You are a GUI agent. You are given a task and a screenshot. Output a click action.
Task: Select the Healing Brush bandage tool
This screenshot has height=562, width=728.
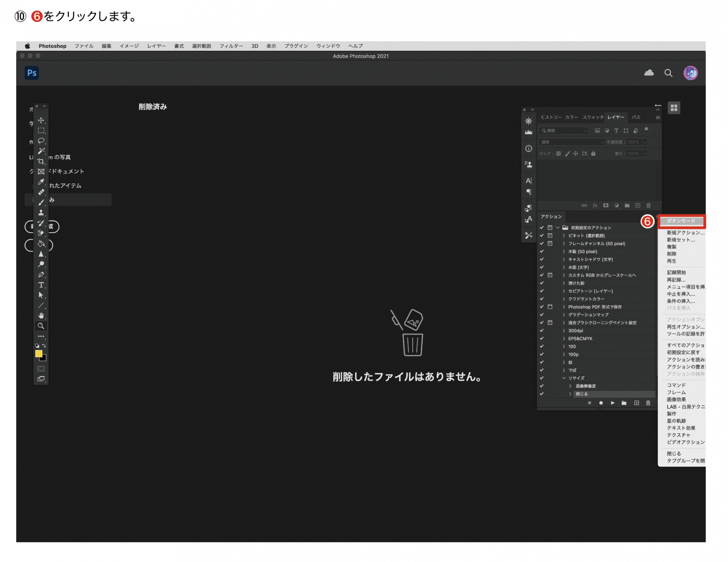pos(41,192)
